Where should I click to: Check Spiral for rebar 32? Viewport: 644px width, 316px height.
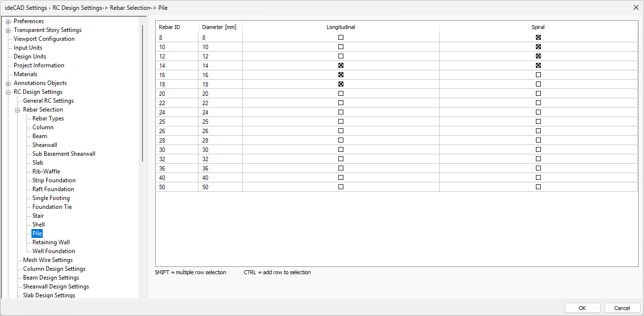point(538,159)
